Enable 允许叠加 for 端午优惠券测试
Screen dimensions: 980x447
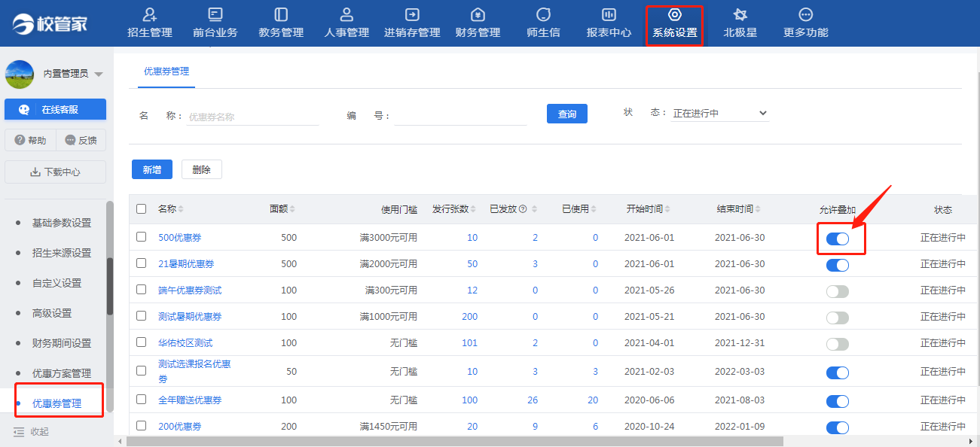point(838,291)
